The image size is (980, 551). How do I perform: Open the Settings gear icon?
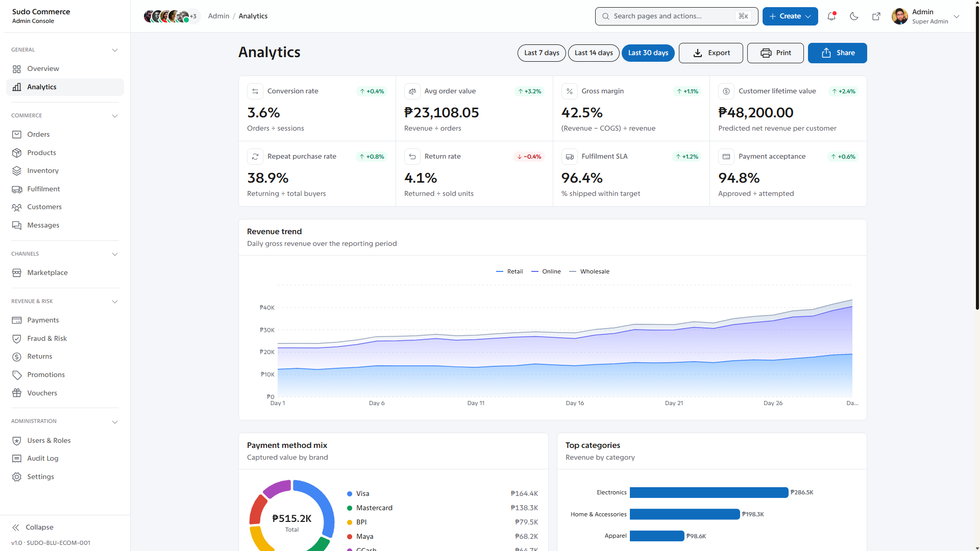pyautogui.click(x=17, y=477)
